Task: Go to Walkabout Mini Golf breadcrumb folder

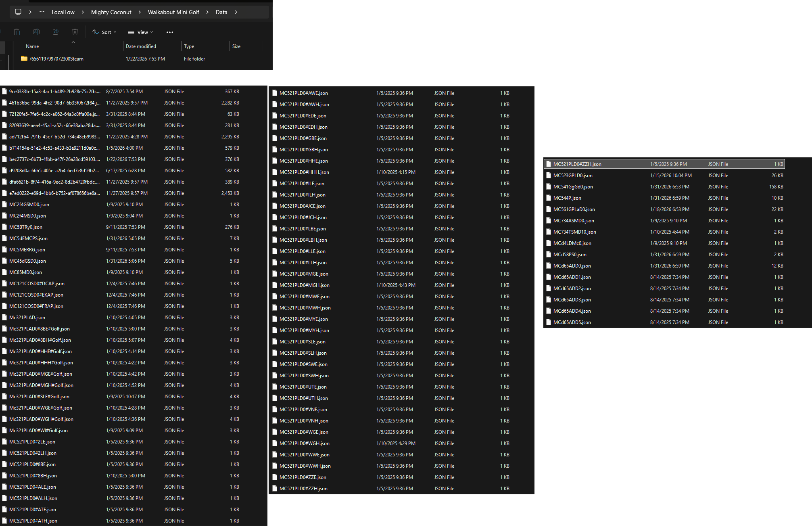Action: pyautogui.click(x=173, y=12)
